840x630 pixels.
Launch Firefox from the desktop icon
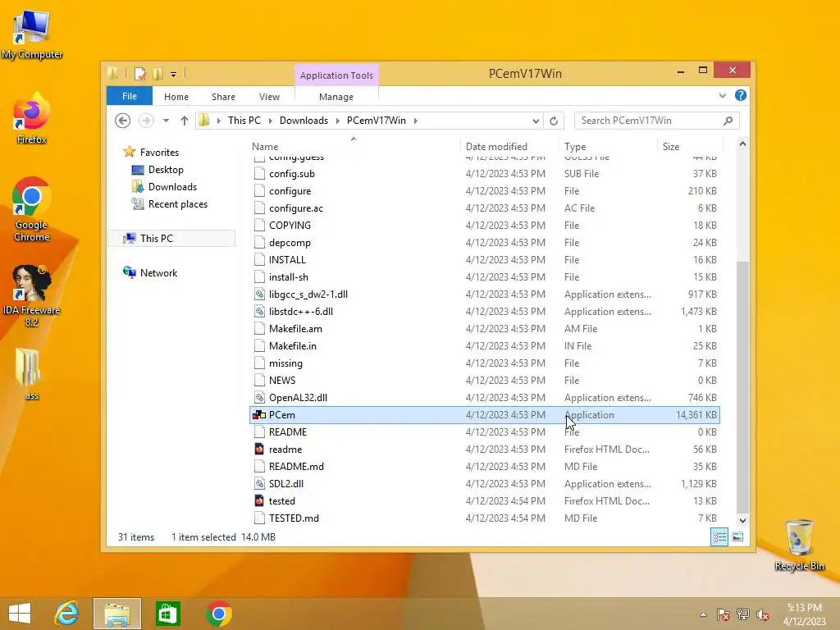point(32,119)
